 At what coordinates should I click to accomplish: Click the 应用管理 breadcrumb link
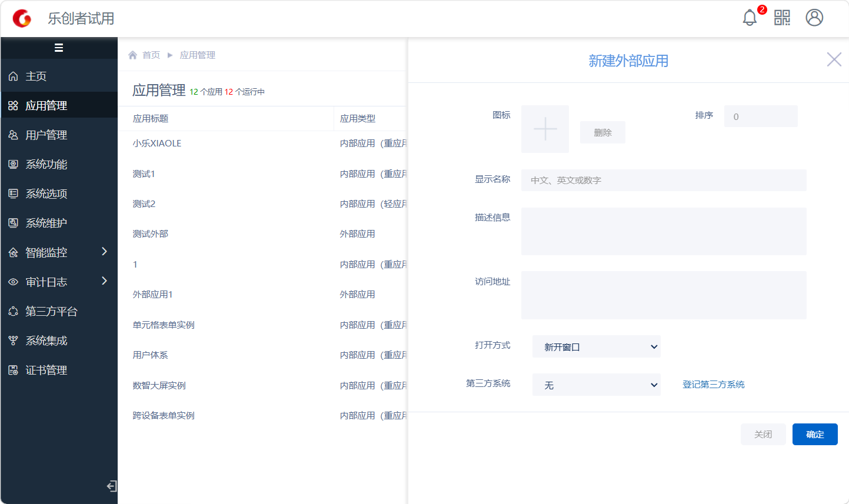pyautogui.click(x=198, y=55)
